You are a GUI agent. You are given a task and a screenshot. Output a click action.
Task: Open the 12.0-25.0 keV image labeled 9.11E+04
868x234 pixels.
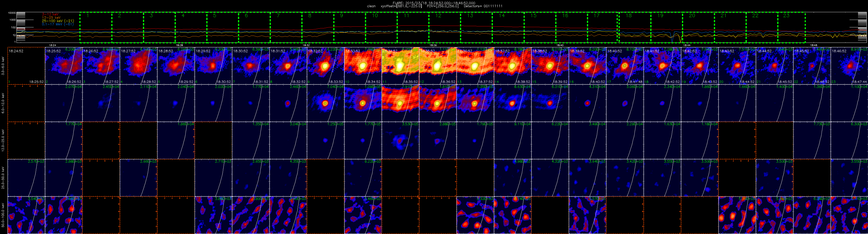pyautogui.click(x=513, y=141)
